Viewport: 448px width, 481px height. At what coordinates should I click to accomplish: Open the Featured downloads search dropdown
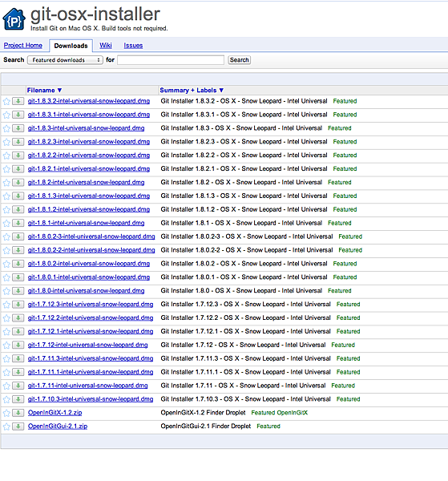(65, 60)
